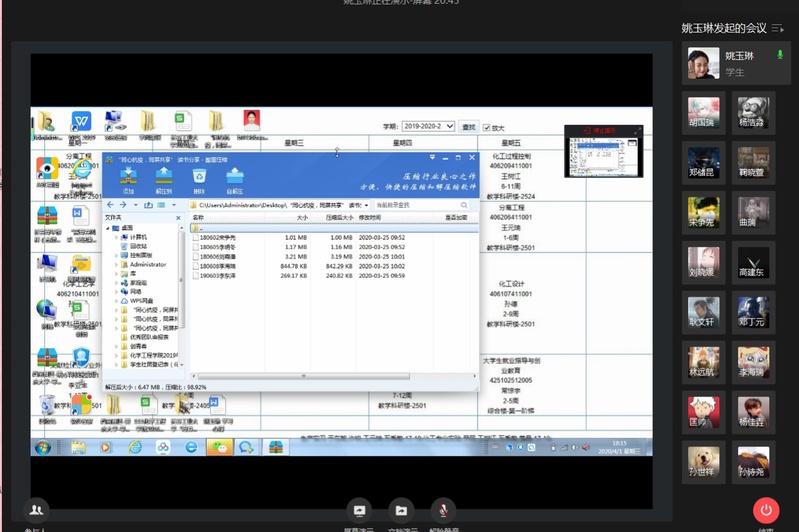Mute microphone in meeting bottom bar
The width and height of the screenshot is (799, 532).
(x=441, y=511)
